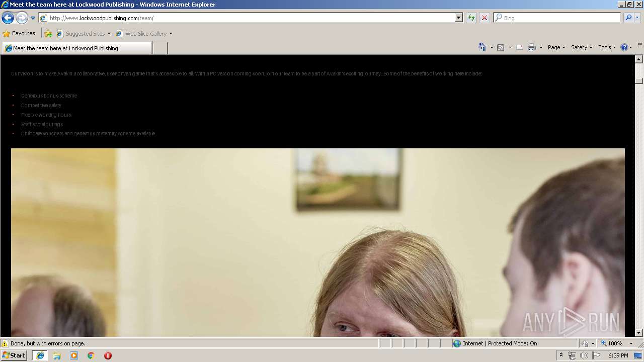Click the scroll up arrow

(x=639, y=59)
